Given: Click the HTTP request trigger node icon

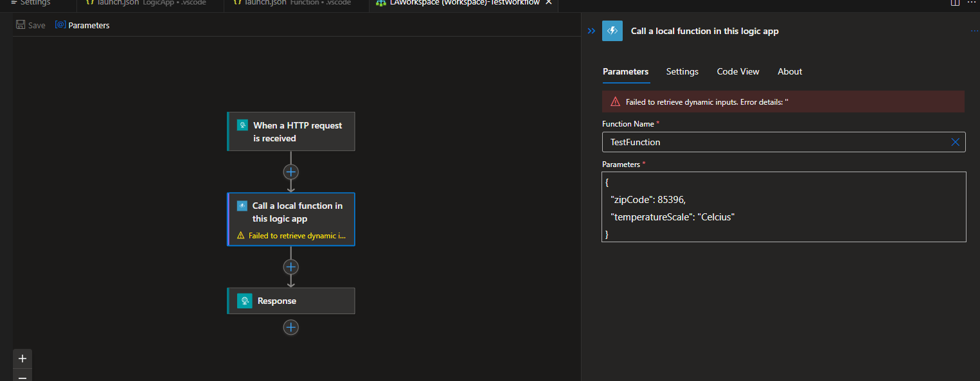Looking at the screenshot, I should 242,125.
